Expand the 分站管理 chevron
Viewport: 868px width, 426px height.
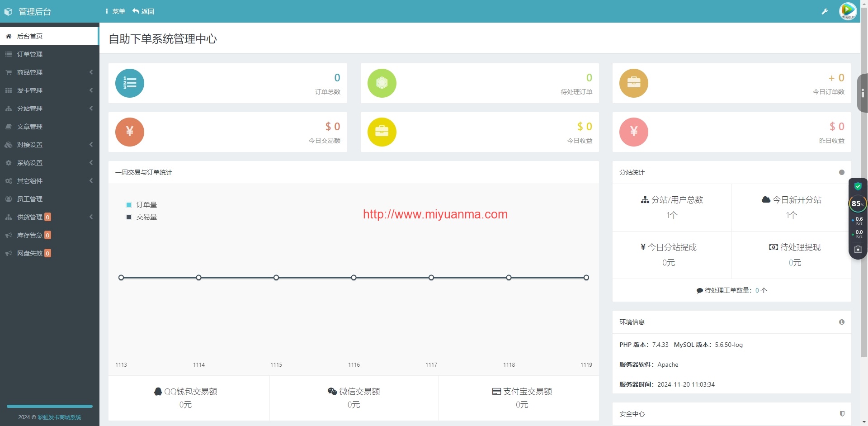pyautogui.click(x=91, y=109)
